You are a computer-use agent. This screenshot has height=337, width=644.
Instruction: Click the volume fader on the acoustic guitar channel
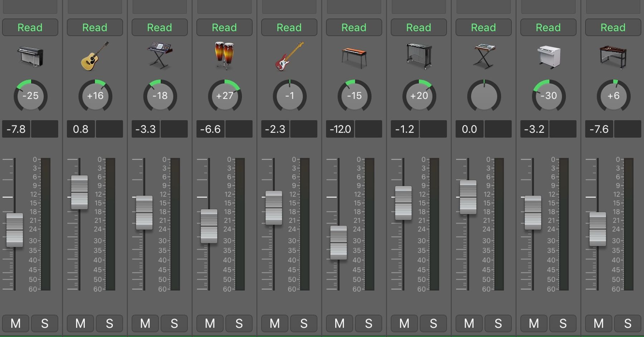tap(79, 192)
